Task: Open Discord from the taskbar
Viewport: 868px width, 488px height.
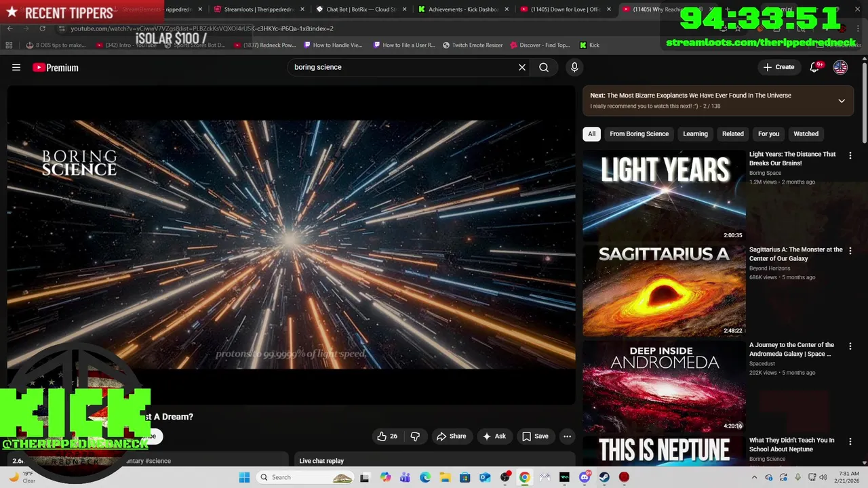Action: point(585,477)
